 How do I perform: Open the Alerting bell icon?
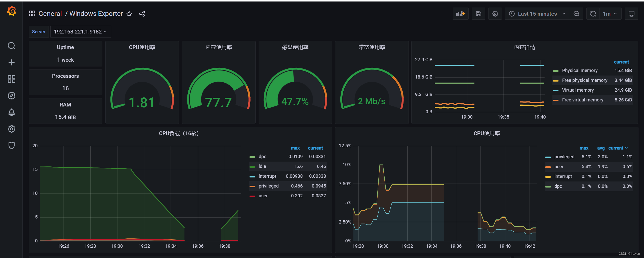[x=12, y=112]
